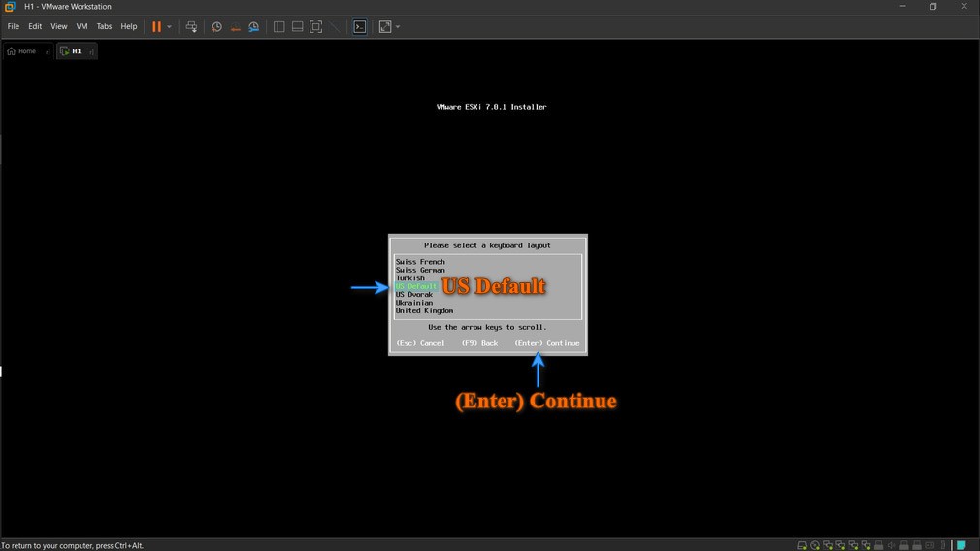Open the Edit menu
Screen dimensions: 980x551
[x=35, y=26]
